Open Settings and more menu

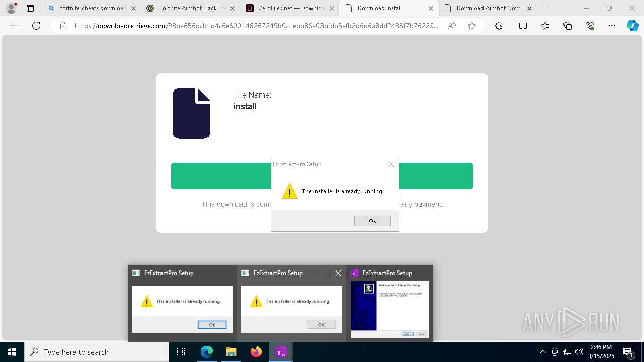(612, 26)
